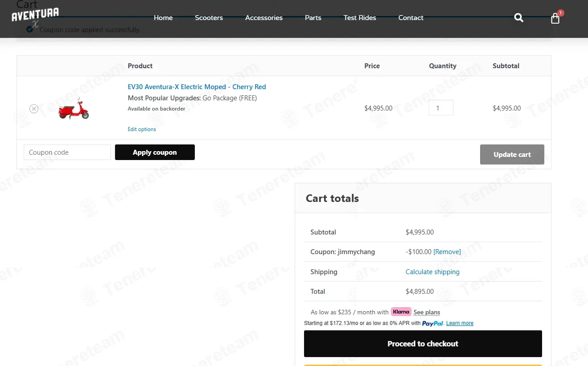The height and width of the screenshot is (366, 588).
Task: Click the Edit options link
Action: (142, 129)
